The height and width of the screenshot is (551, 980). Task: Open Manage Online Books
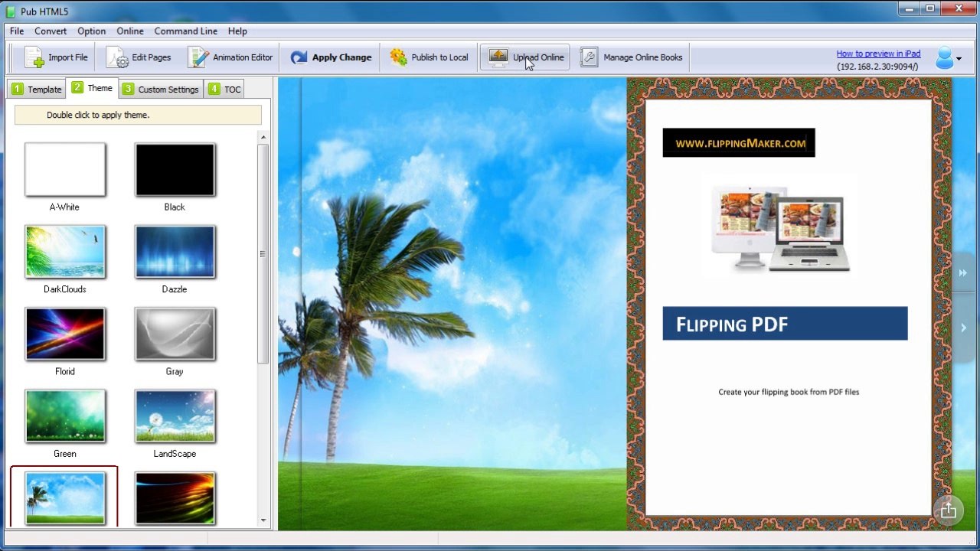click(x=631, y=57)
